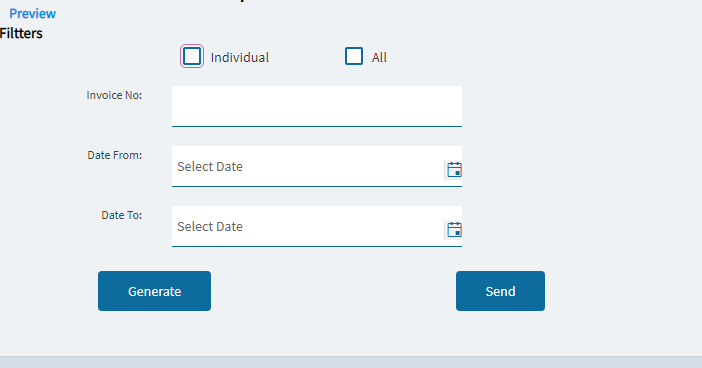Click the Generate button
The width and height of the screenshot is (702, 368).
pyautogui.click(x=154, y=291)
